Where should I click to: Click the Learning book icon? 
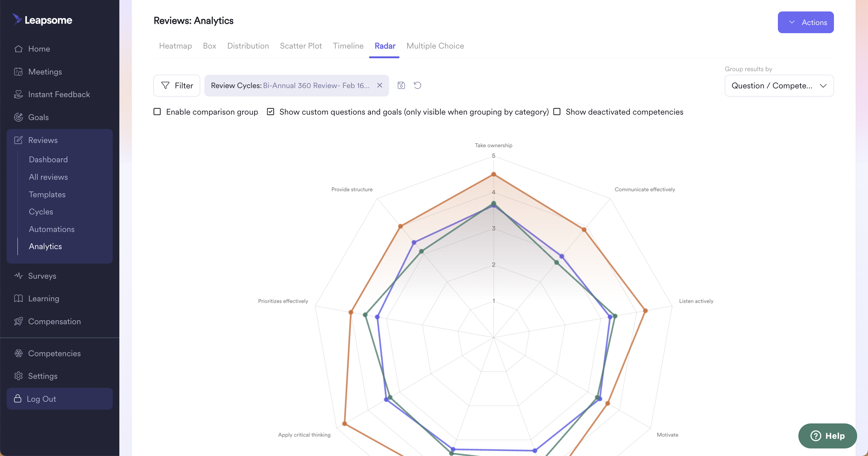[x=18, y=299]
